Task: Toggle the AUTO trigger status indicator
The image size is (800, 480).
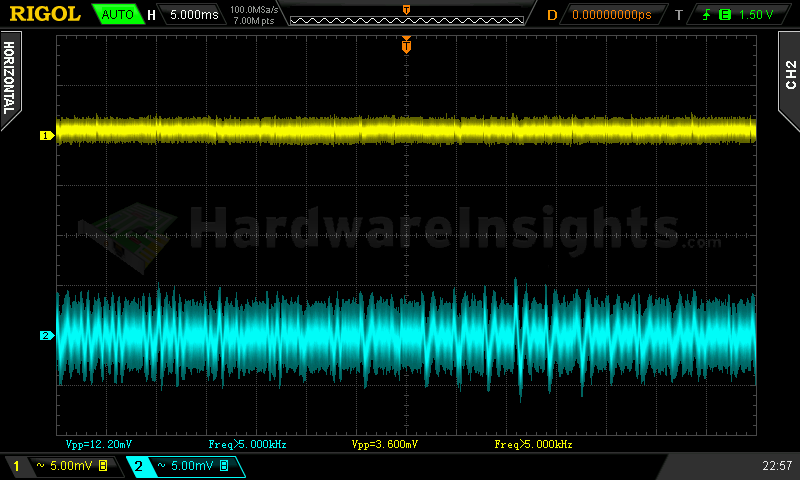Action: tap(116, 15)
